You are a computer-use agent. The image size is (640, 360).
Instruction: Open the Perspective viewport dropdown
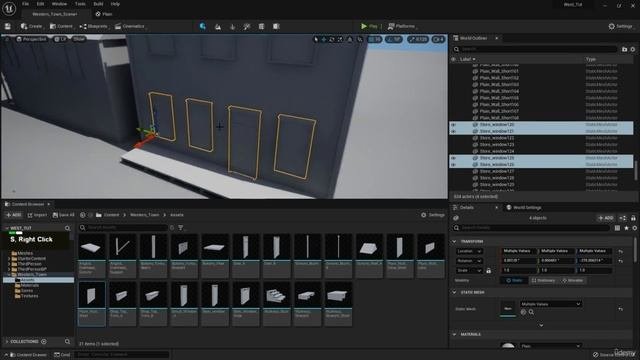click(x=31, y=39)
